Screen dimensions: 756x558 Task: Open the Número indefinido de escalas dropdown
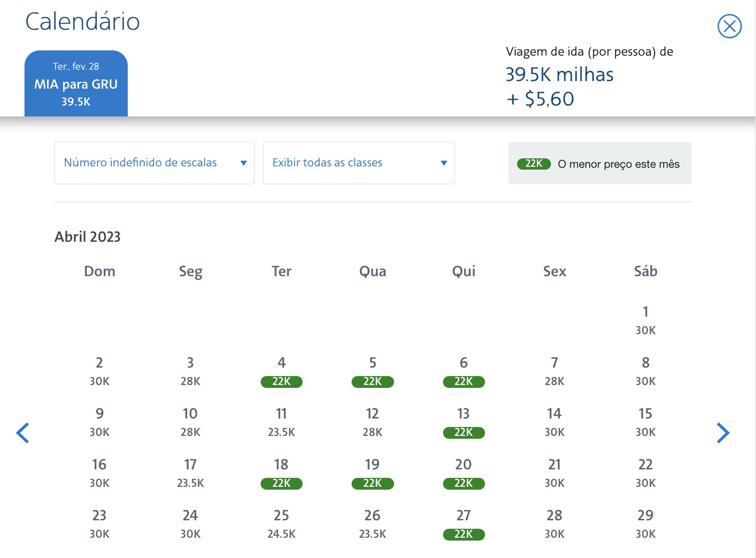point(154,163)
